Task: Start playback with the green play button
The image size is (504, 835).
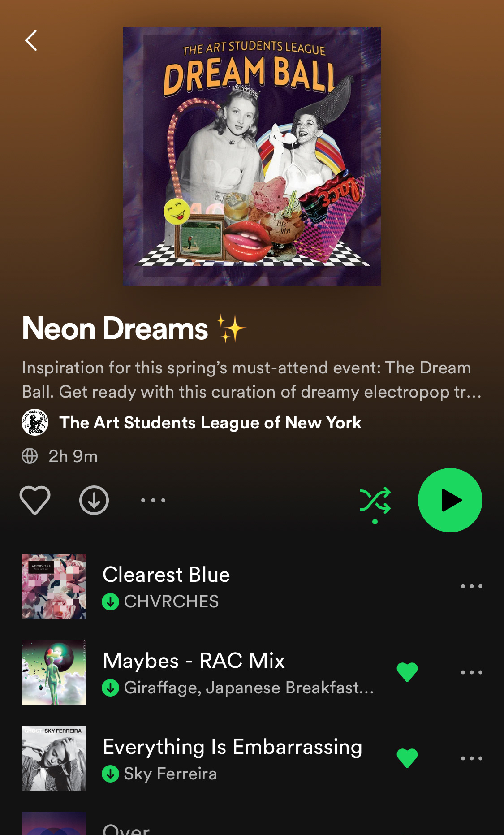Action: coord(450,500)
